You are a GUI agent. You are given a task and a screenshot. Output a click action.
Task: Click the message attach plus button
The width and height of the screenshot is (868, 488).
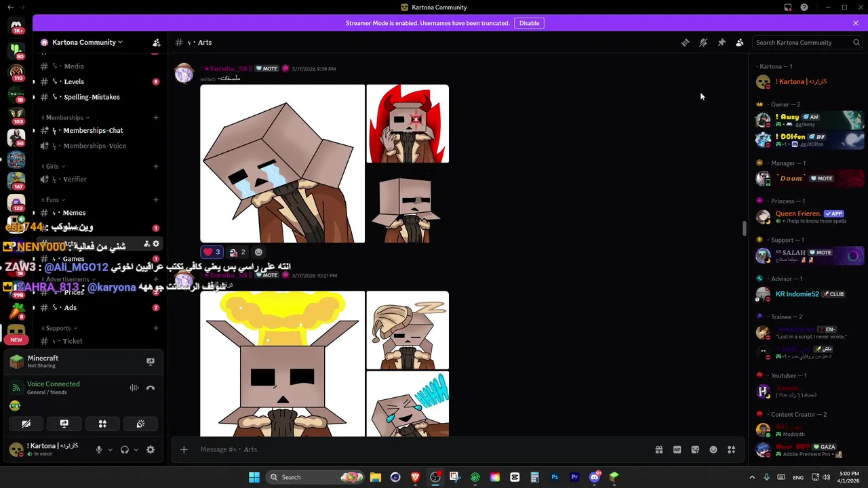click(x=184, y=449)
